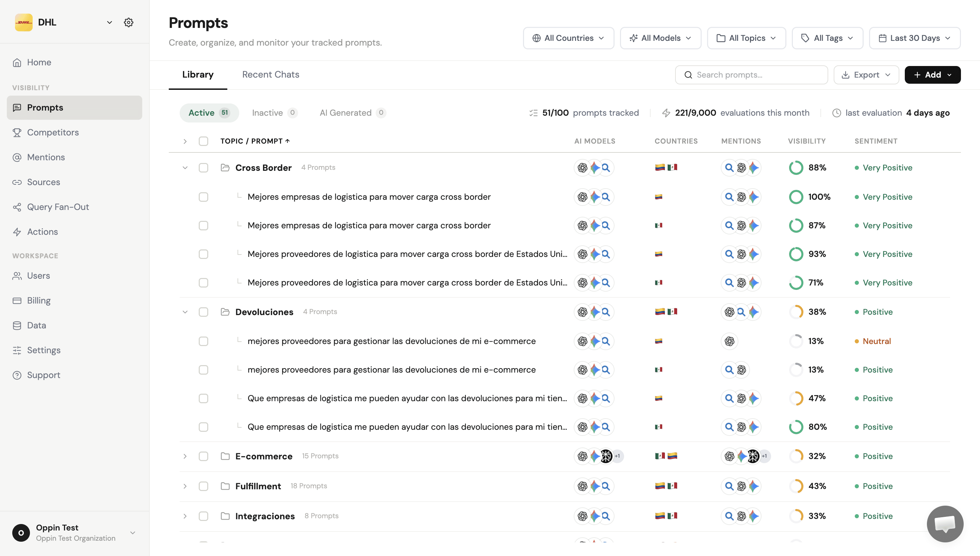Screen dimensions: 980x556
Task: Open the Sources link icon
Action: (x=17, y=182)
